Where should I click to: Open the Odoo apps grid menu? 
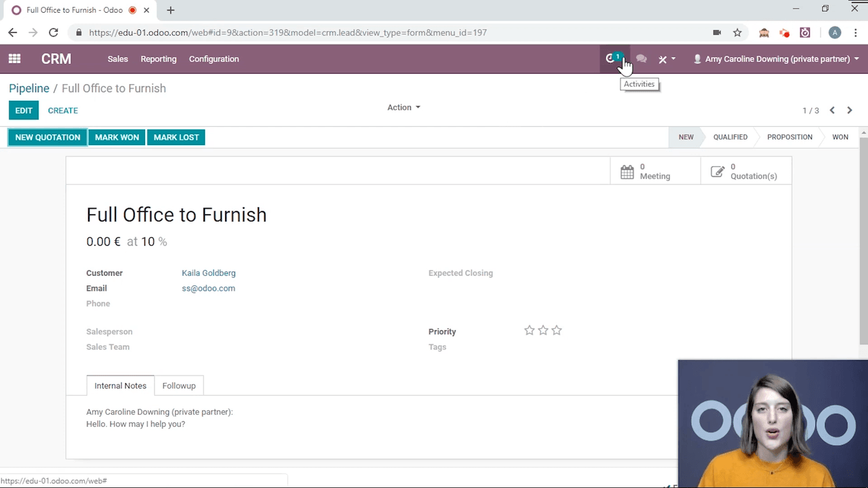pos(14,59)
